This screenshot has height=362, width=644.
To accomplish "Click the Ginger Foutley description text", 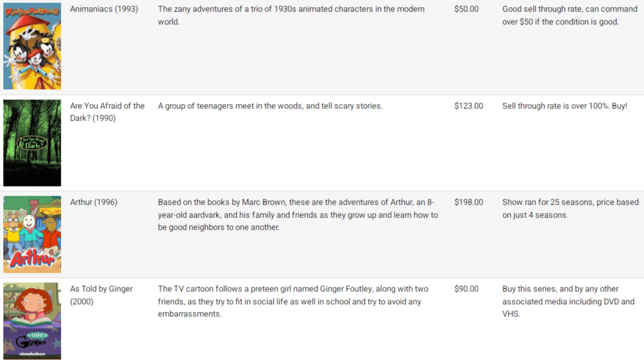I will point(293,301).
